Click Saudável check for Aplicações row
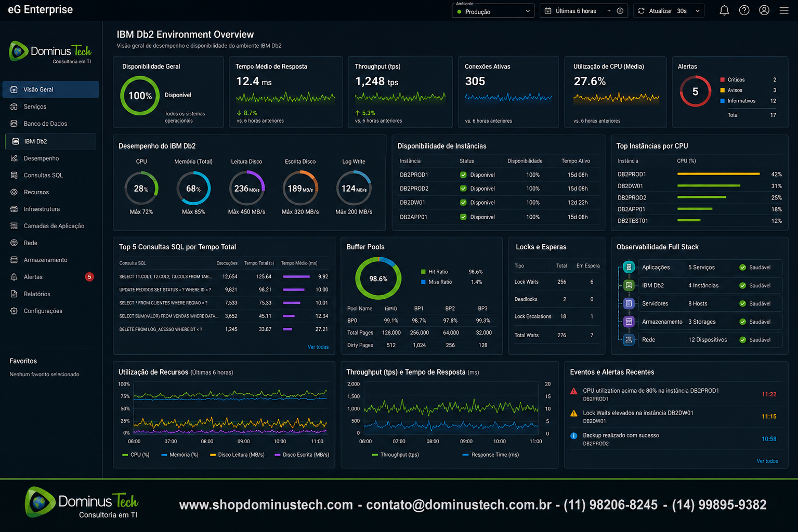This screenshot has height=532, width=798. [743, 268]
